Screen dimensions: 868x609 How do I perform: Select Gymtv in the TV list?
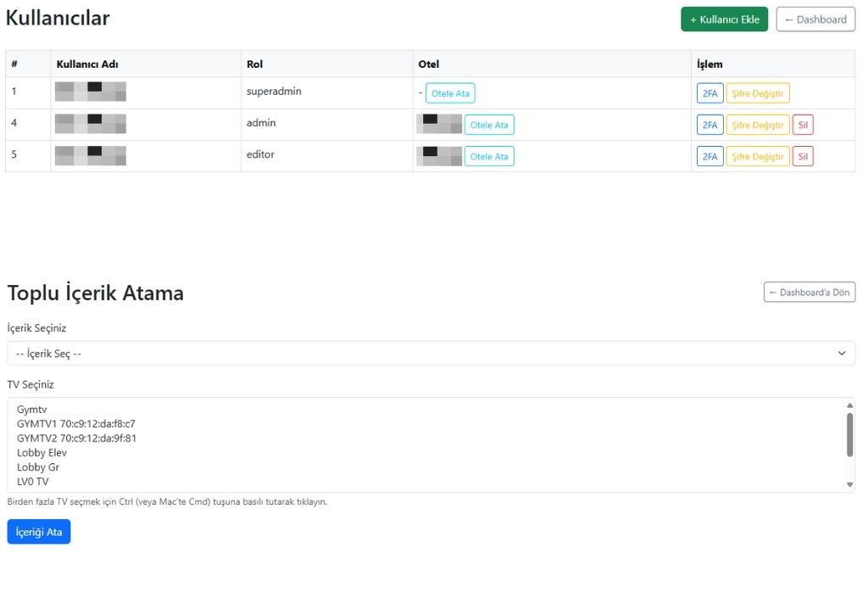[32, 410]
